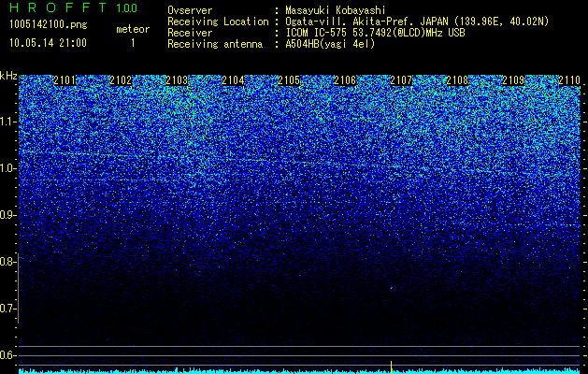Screen dimensions: 588x374
Task: Click the Receiving Location field label
Action: (218, 22)
